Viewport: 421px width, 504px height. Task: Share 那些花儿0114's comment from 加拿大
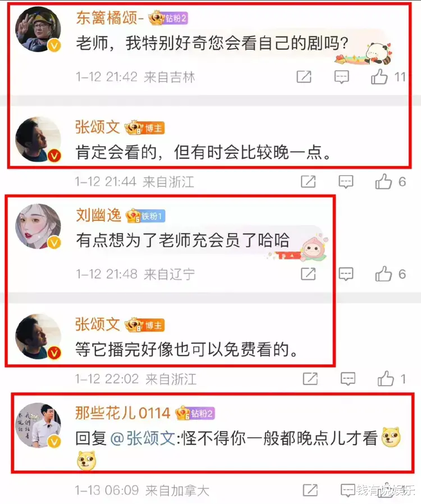(310, 491)
